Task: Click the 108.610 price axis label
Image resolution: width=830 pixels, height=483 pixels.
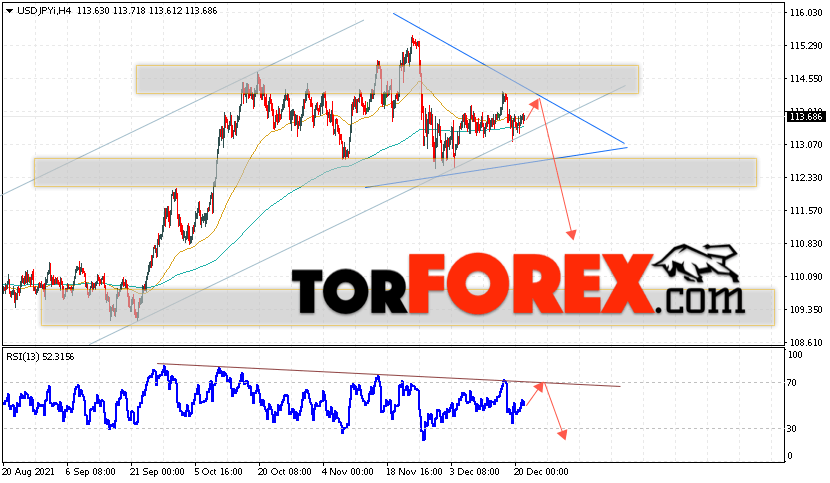Action: coord(806,343)
